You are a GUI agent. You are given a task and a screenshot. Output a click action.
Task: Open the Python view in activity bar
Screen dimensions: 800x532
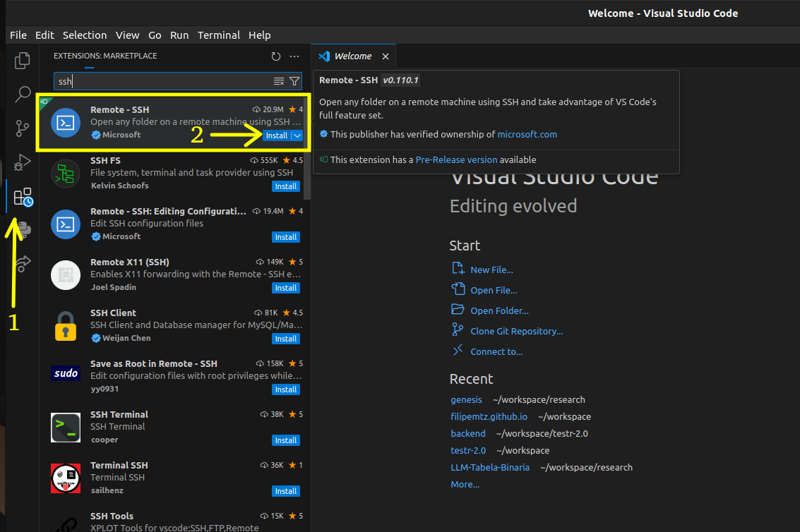click(23, 230)
